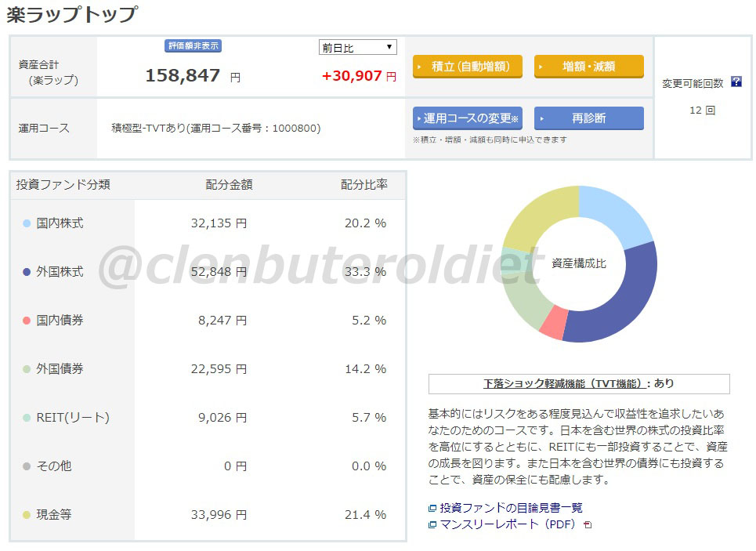Open the マンスリーレポート(PDF) link

pos(508,524)
